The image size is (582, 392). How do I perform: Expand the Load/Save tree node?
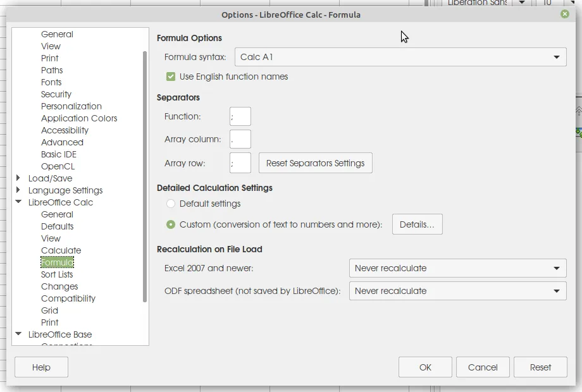(18, 178)
